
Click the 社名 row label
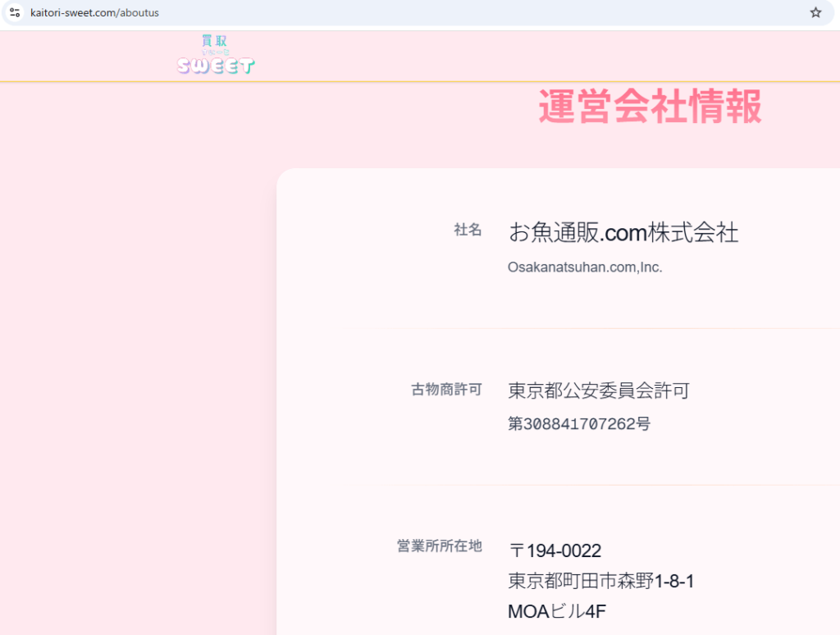coord(468,230)
